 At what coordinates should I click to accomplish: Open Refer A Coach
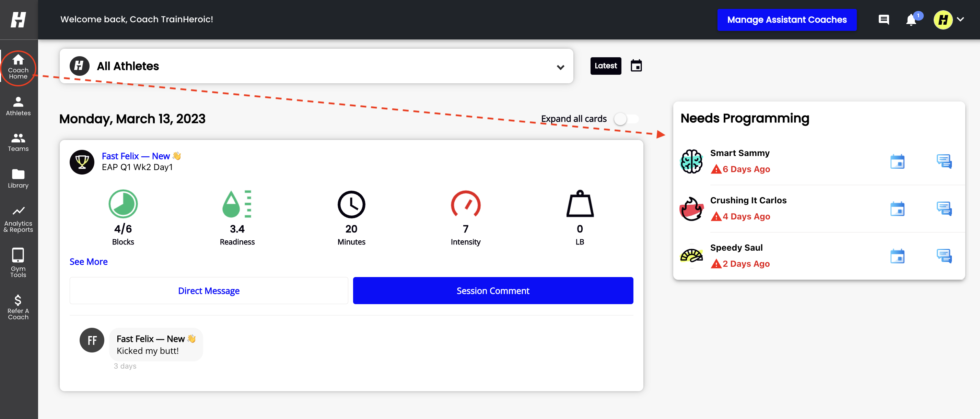coord(18,307)
